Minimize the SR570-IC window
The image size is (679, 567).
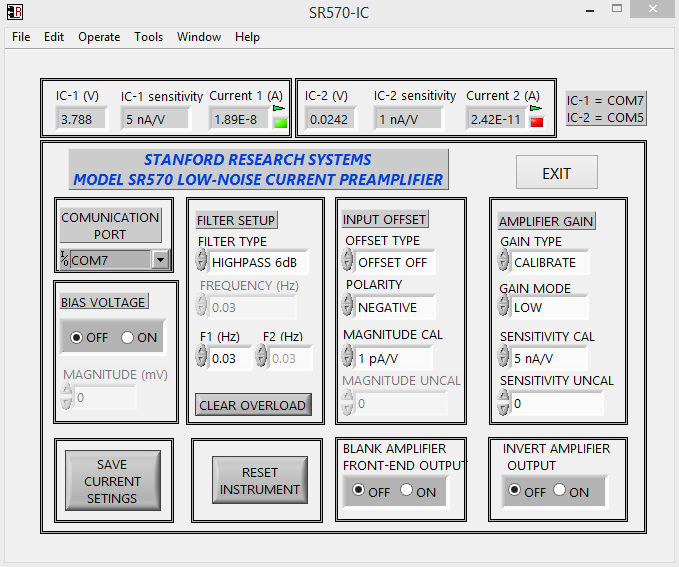click(589, 10)
